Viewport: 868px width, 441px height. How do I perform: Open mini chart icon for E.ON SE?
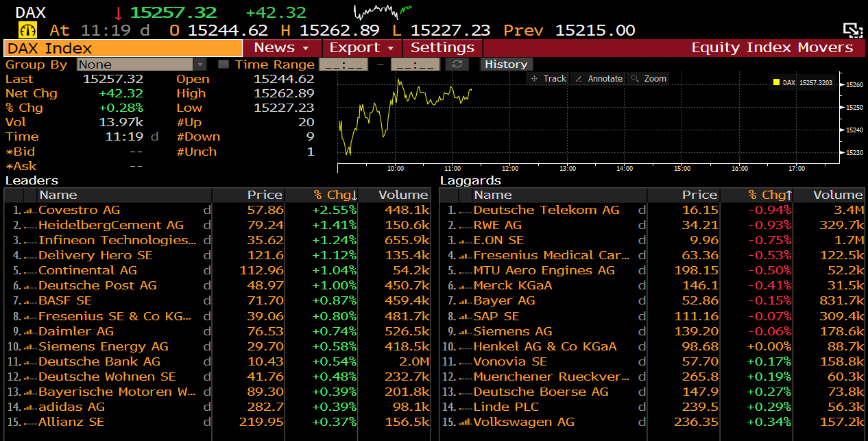(x=466, y=241)
